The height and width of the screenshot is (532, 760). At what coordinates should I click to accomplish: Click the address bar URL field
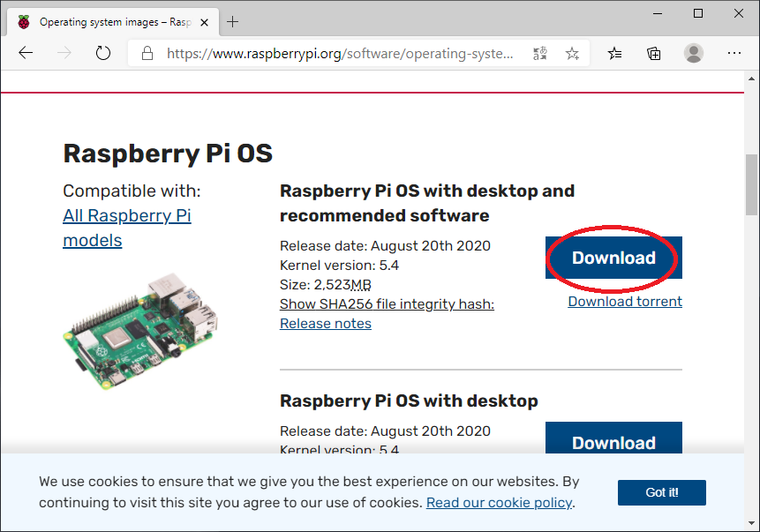(x=340, y=53)
